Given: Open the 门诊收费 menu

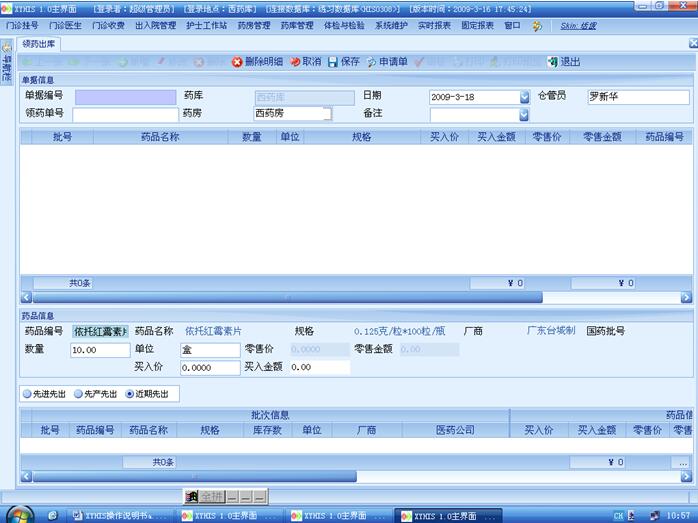Looking at the screenshot, I should [x=108, y=25].
